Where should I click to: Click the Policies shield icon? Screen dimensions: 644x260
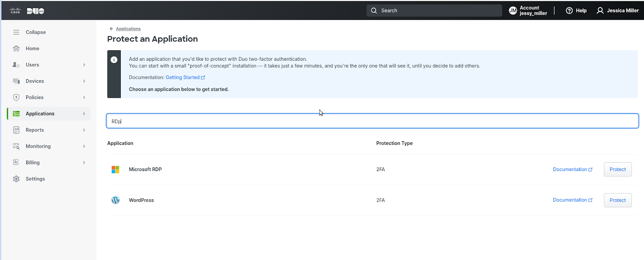coord(16,97)
